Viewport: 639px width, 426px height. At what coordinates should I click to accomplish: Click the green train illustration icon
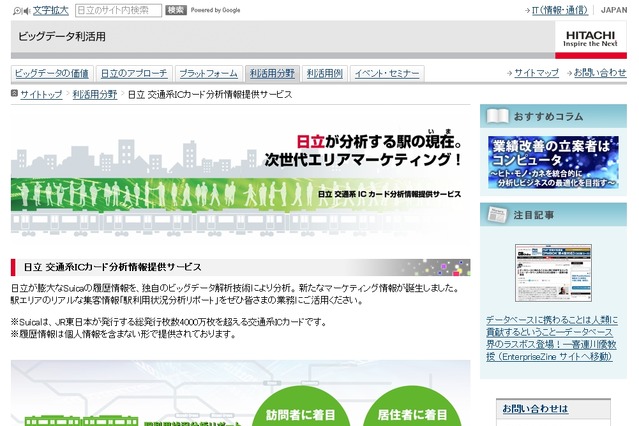[x=81, y=421]
